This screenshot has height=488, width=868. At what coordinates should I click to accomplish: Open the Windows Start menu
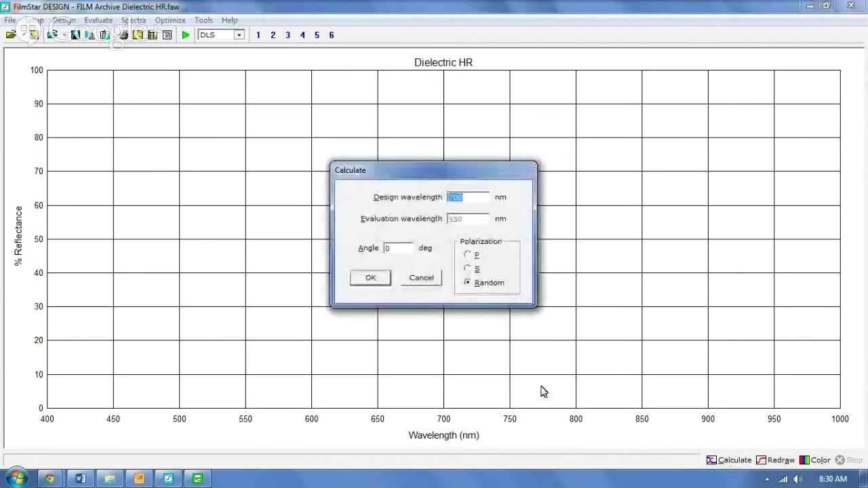16,479
